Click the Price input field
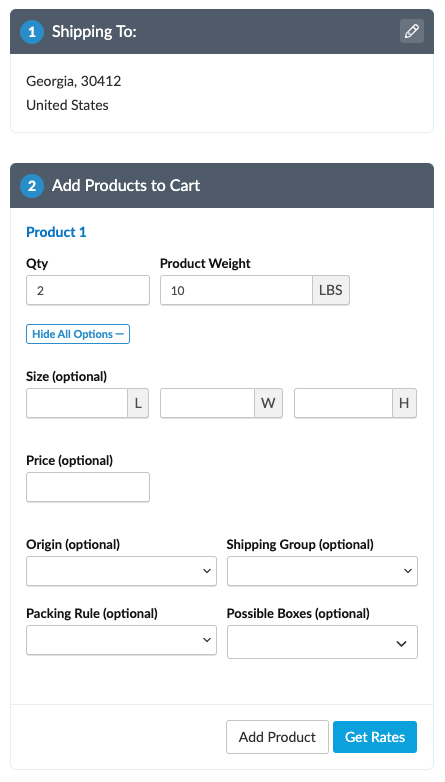 click(88, 487)
